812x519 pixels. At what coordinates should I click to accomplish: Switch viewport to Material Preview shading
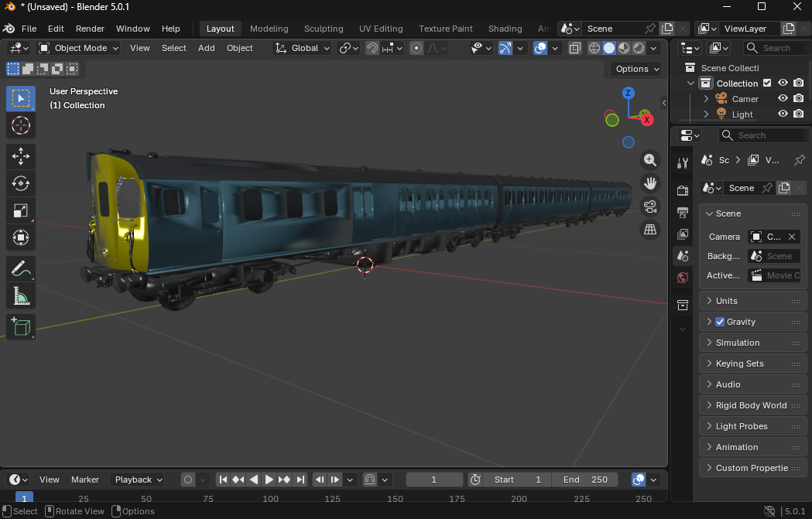click(x=622, y=48)
